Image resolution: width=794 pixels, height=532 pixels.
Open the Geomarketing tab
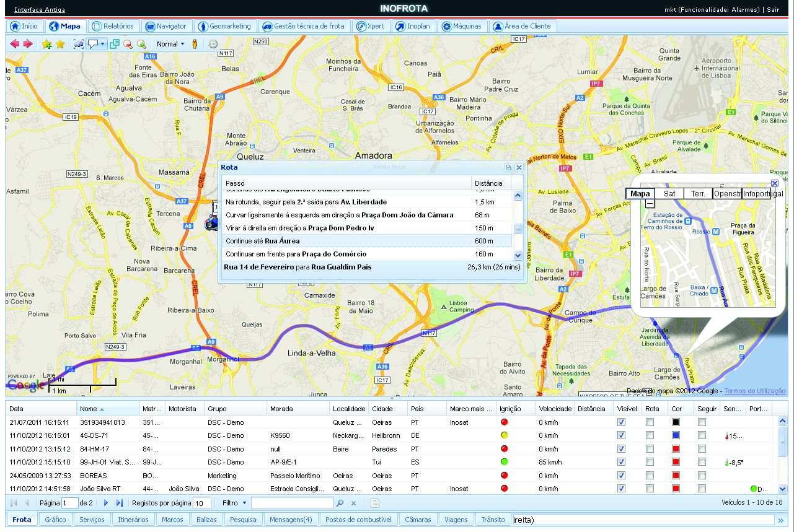coord(225,26)
